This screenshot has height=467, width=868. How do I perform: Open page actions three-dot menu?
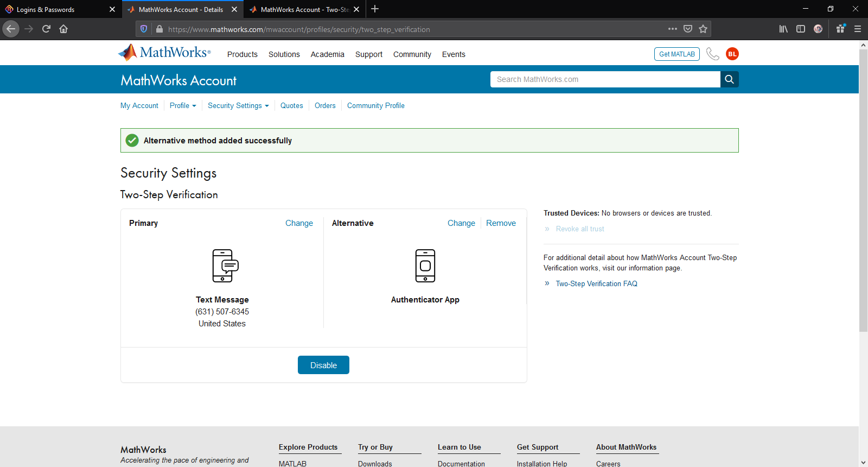pos(673,29)
